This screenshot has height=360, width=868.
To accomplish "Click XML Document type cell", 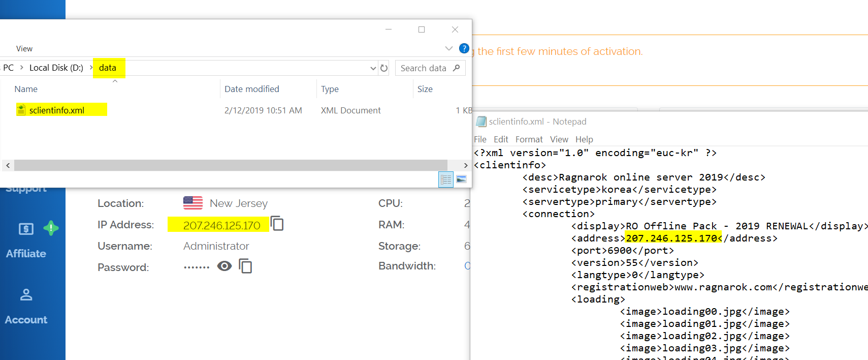I will click(x=350, y=110).
